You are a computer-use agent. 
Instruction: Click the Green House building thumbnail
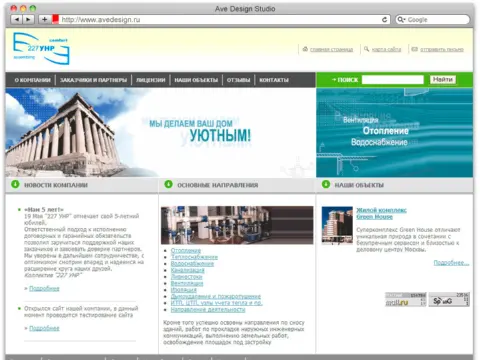click(337, 225)
